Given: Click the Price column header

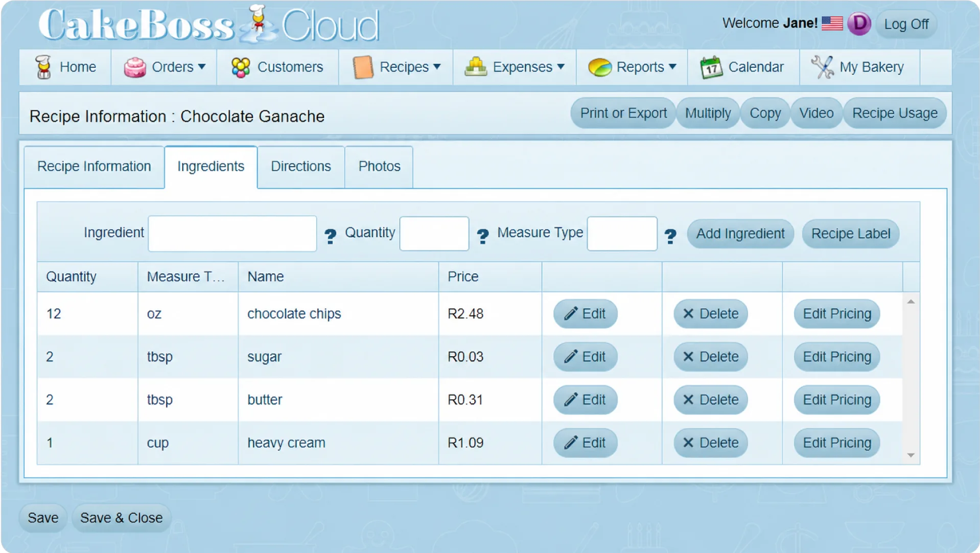Looking at the screenshot, I should click(490, 277).
